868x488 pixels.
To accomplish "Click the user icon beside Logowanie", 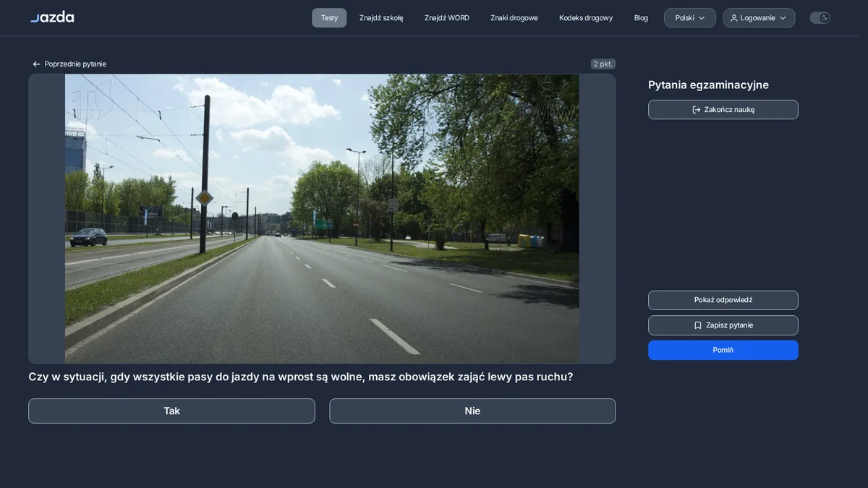I will (x=734, y=18).
